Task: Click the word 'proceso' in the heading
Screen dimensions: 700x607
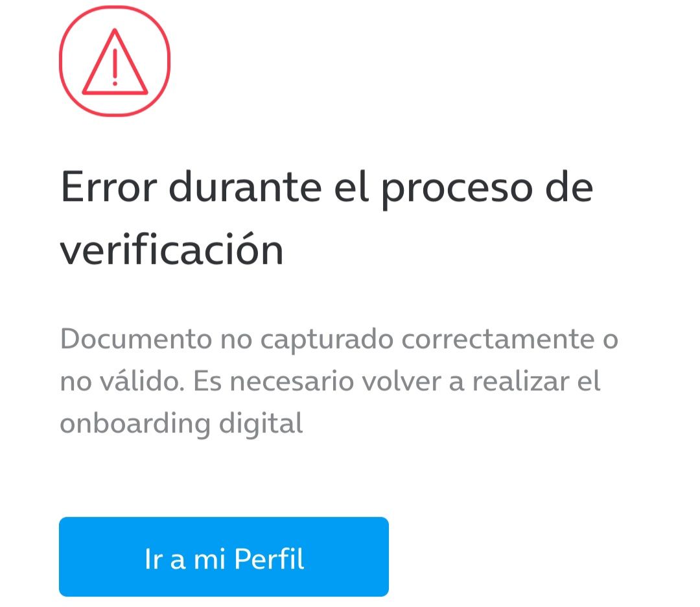Action: [x=457, y=189]
